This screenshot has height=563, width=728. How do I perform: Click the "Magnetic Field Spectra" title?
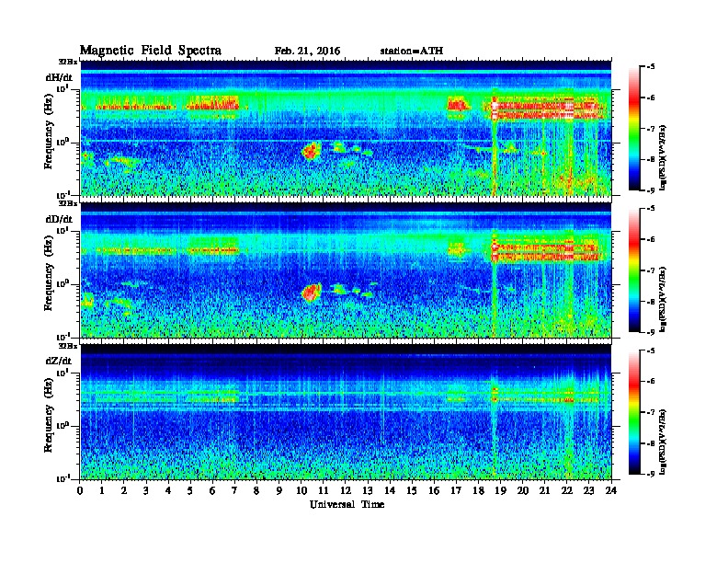(151, 51)
